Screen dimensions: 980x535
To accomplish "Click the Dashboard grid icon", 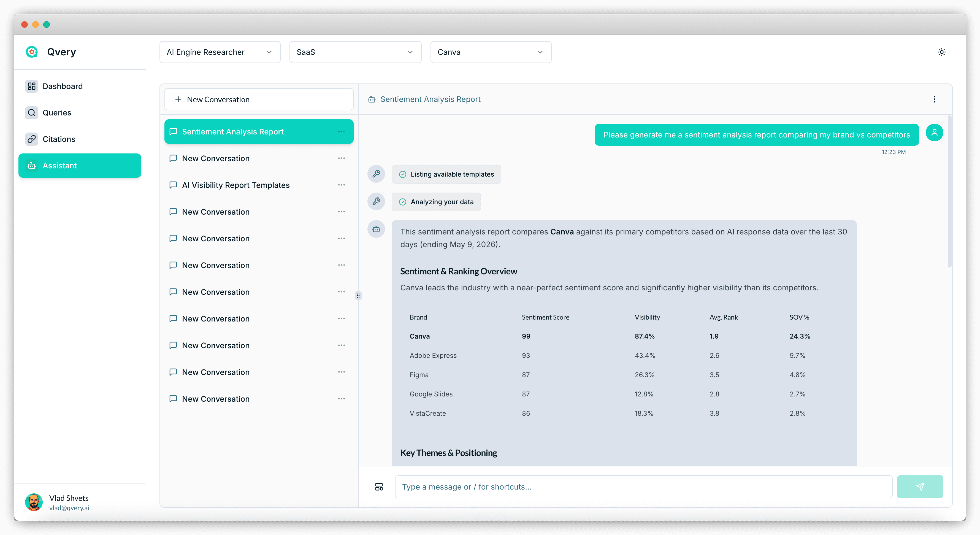I will click(32, 87).
